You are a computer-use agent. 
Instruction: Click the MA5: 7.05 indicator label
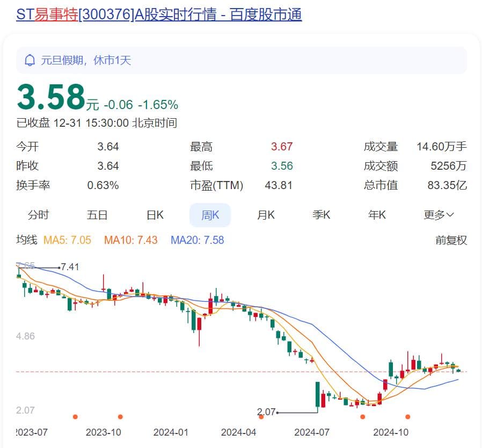point(67,240)
